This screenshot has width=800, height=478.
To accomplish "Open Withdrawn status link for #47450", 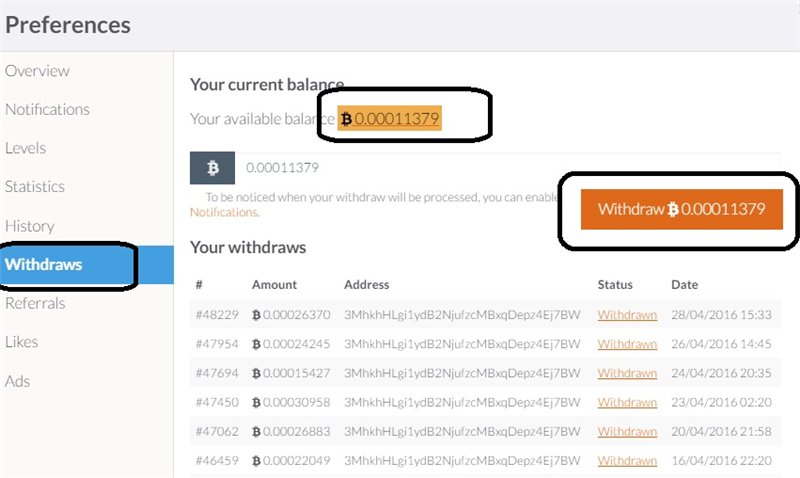I will point(627,403).
